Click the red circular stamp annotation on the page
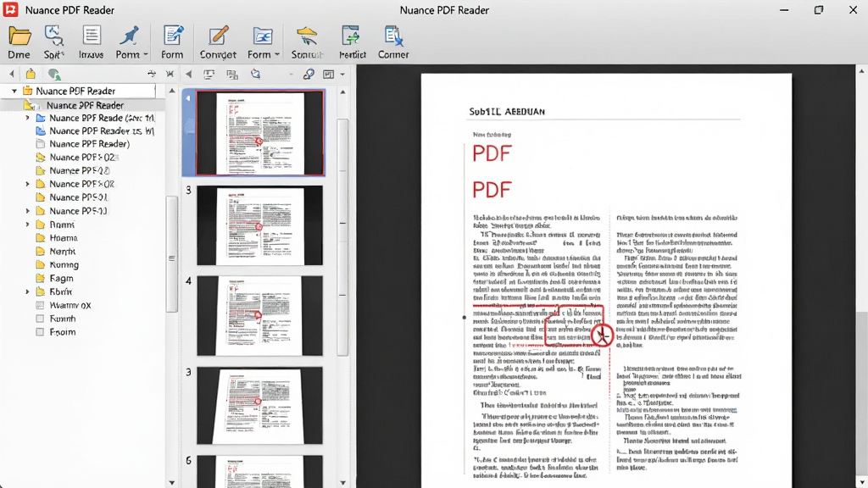868x488 pixels. click(x=603, y=335)
